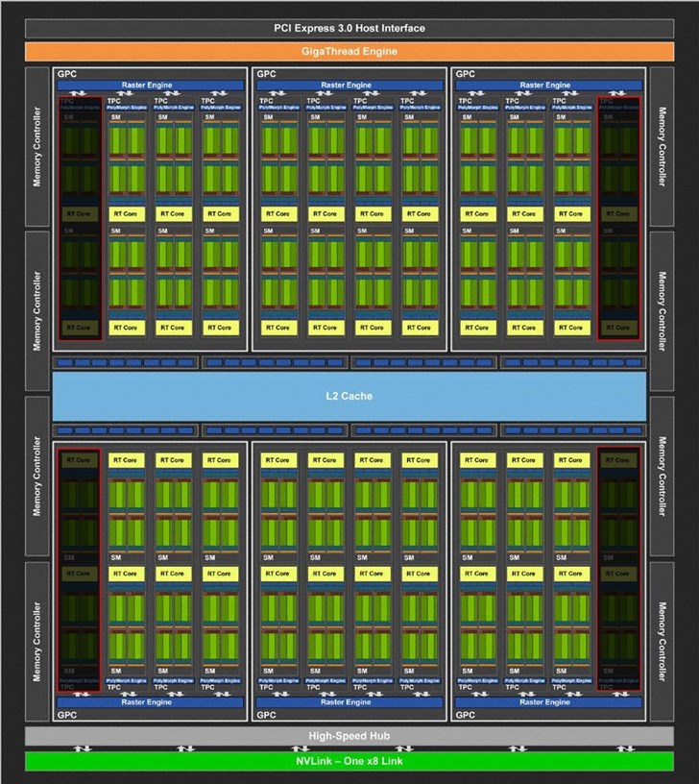The width and height of the screenshot is (699, 784).
Task: Click the topmost Memory Controller on the right edge
Action: [x=662, y=146]
